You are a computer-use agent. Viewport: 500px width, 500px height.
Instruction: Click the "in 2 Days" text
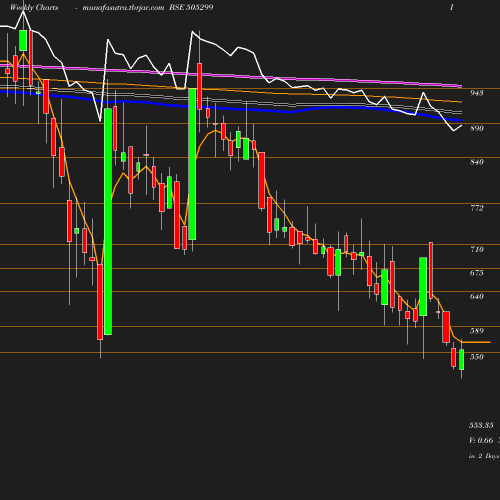point(484,456)
